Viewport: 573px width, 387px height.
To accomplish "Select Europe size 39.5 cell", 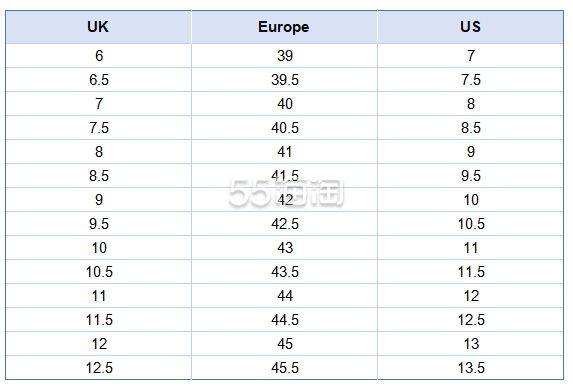I will coord(284,80).
